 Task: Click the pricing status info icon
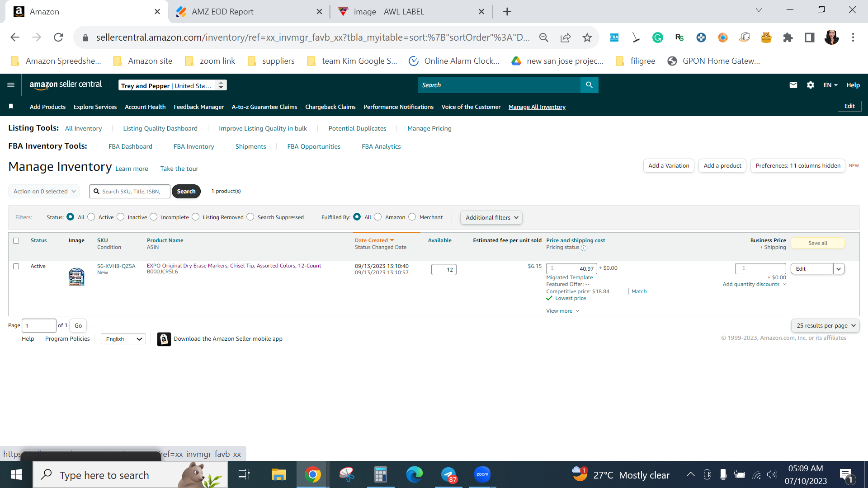tap(584, 248)
